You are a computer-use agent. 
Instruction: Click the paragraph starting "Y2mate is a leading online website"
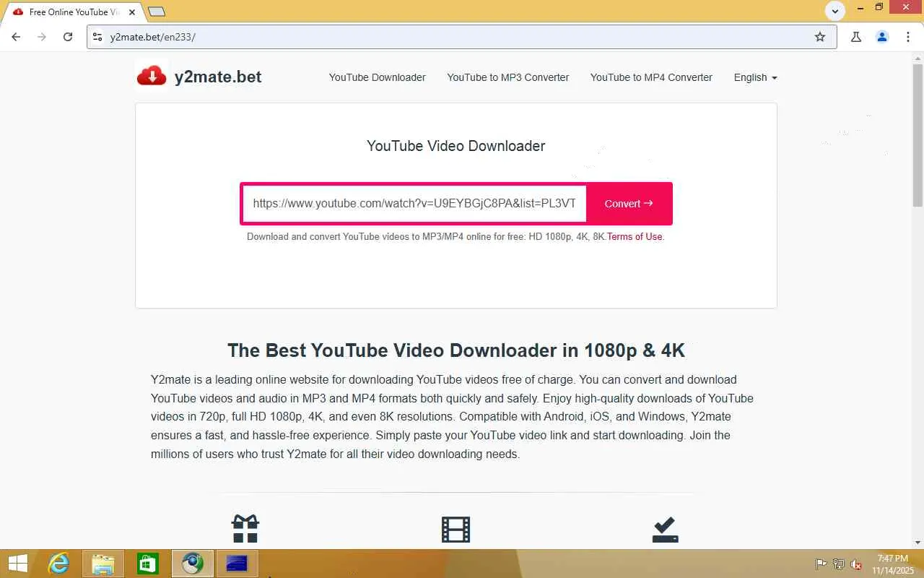point(452,417)
